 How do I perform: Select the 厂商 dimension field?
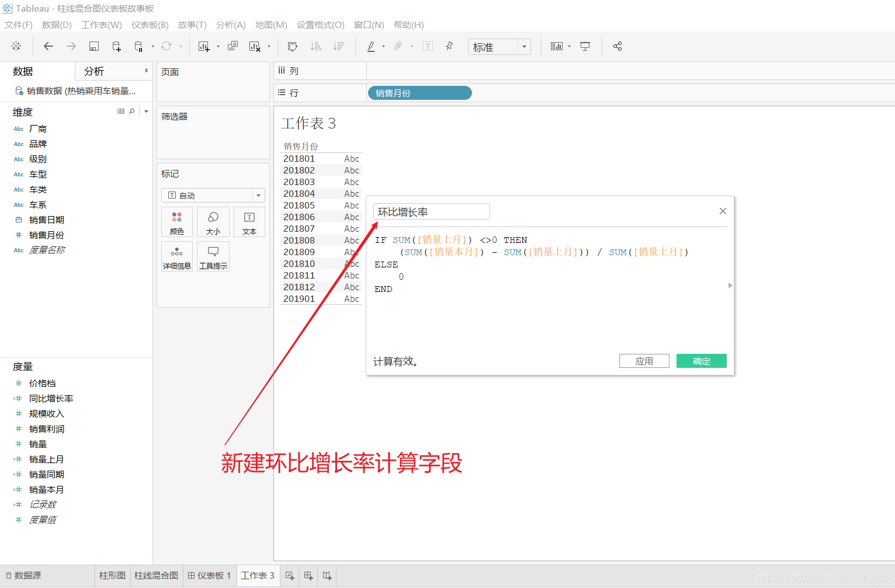tap(38, 129)
